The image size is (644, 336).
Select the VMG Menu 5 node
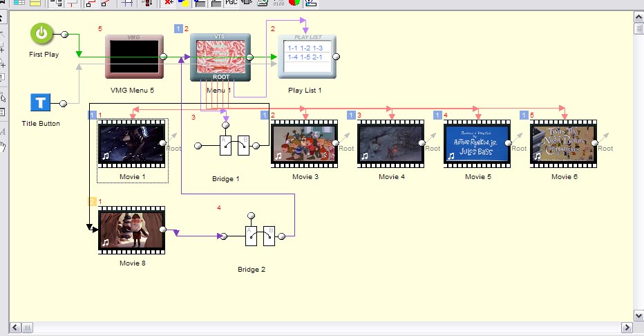click(x=134, y=57)
